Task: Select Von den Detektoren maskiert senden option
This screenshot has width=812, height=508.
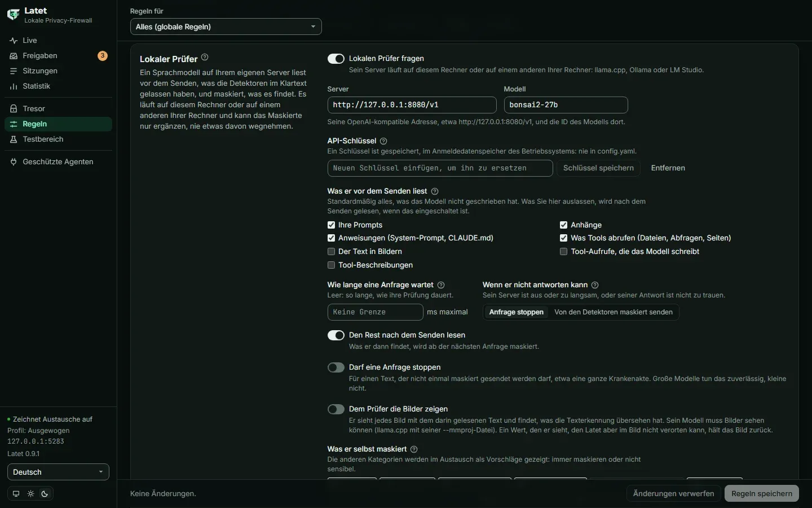Action: [x=614, y=312]
